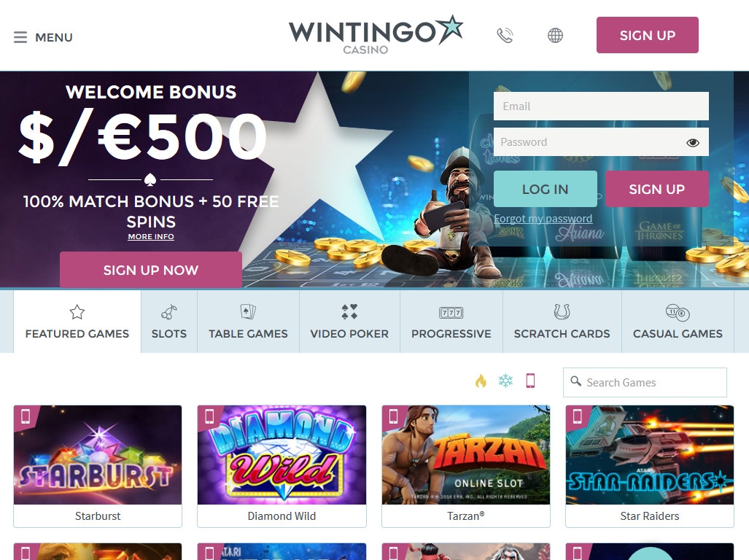Image resolution: width=749 pixels, height=560 pixels.
Task: Select the Video Poker category
Action: (x=349, y=322)
